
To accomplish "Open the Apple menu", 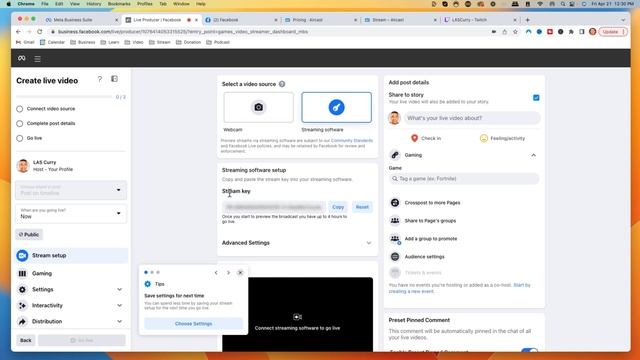I will (8, 4).
